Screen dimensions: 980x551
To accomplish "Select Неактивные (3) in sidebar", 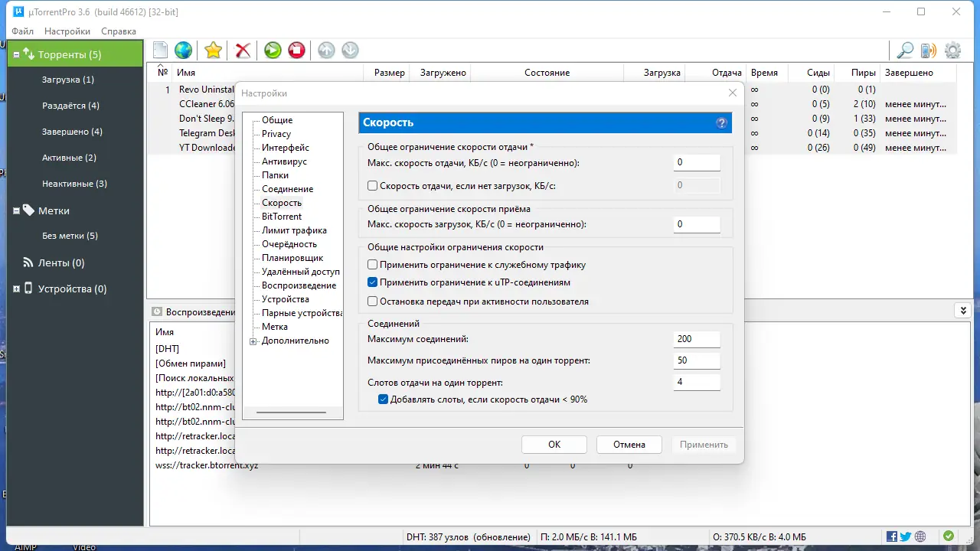I will click(x=74, y=184).
